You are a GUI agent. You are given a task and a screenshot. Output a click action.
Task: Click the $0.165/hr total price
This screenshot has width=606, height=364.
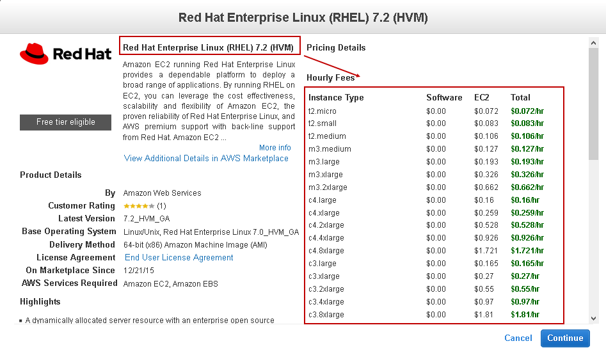coord(527,264)
